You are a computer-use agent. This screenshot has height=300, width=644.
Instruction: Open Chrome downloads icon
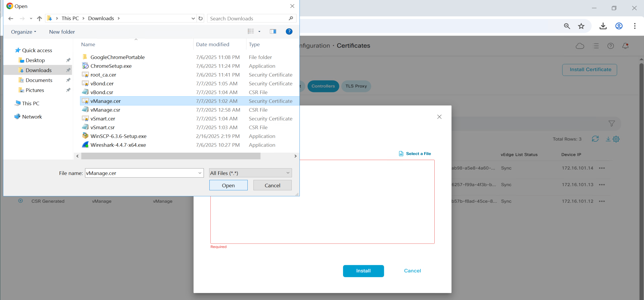[603, 26]
